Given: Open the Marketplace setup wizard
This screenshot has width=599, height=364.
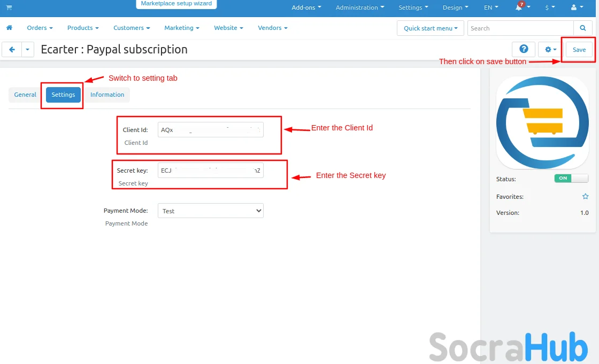Looking at the screenshot, I should pos(176,4).
